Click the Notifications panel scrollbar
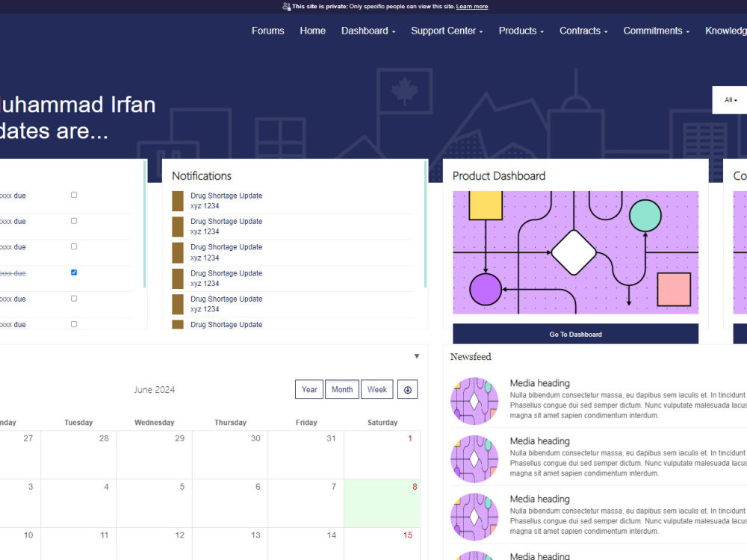Screen dimensions: 747x560 point(425,224)
